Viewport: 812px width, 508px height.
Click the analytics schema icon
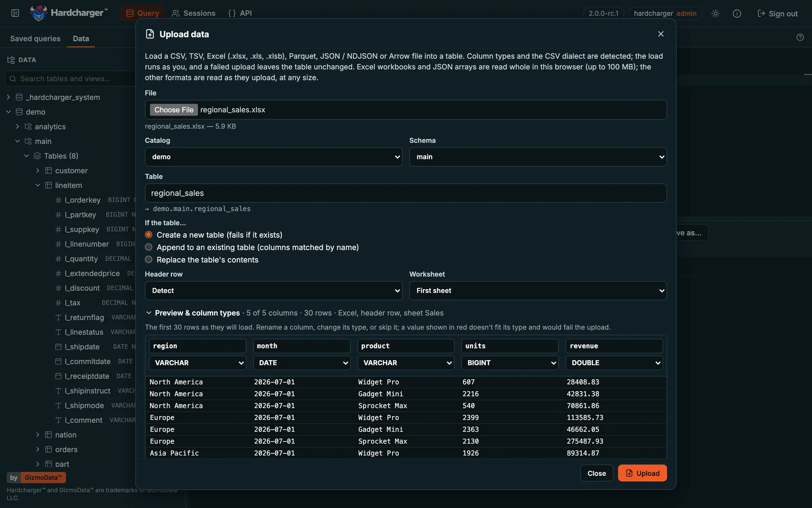[28, 127]
